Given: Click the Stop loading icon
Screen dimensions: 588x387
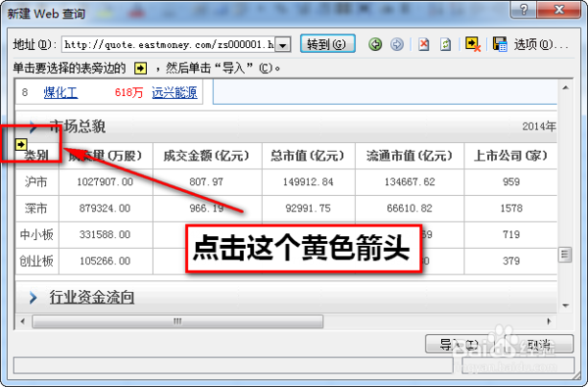Looking at the screenshot, I should [x=423, y=44].
